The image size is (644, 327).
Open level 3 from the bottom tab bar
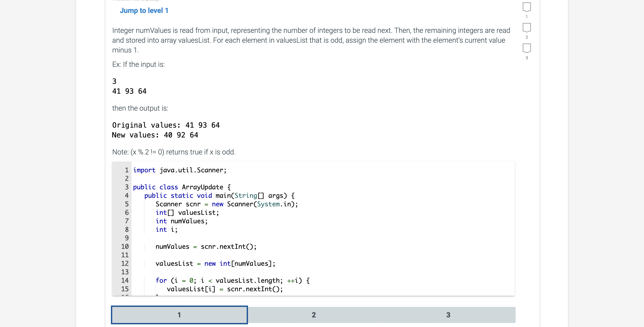coord(448,315)
